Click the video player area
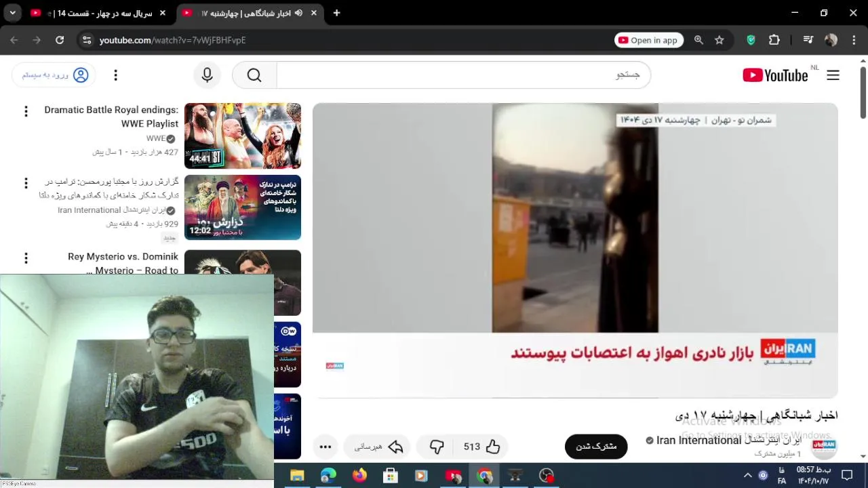Screen dimensions: 868x488 pyautogui.click(x=575, y=250)
